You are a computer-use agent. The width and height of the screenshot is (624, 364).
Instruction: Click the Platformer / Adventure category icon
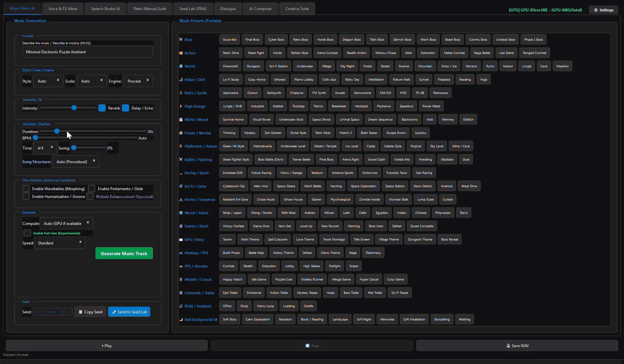pyautogui.click(x=181, y=146)
